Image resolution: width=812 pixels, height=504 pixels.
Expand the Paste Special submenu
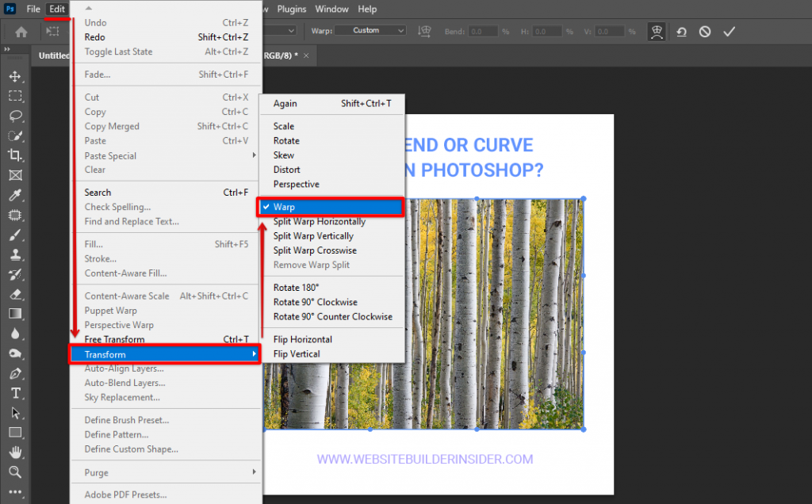tap(110, 155)
